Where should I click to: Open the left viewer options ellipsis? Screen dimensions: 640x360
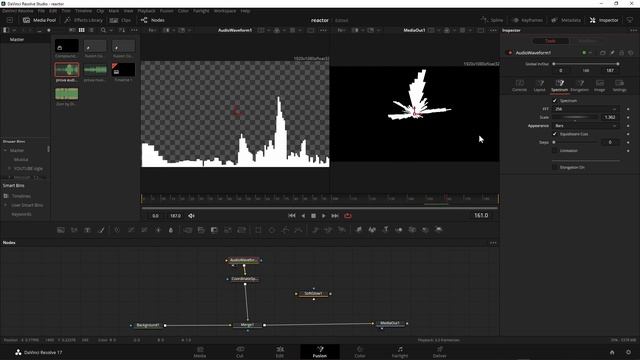point(323,30)
